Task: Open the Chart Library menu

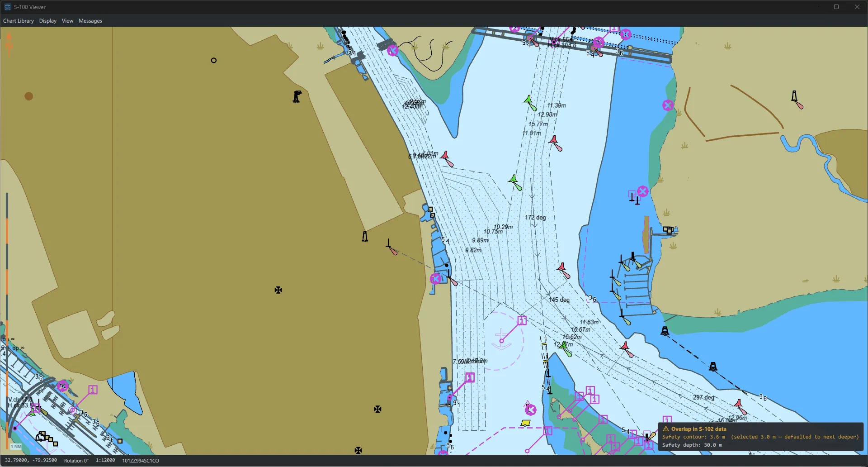Action: click(19, 21)
